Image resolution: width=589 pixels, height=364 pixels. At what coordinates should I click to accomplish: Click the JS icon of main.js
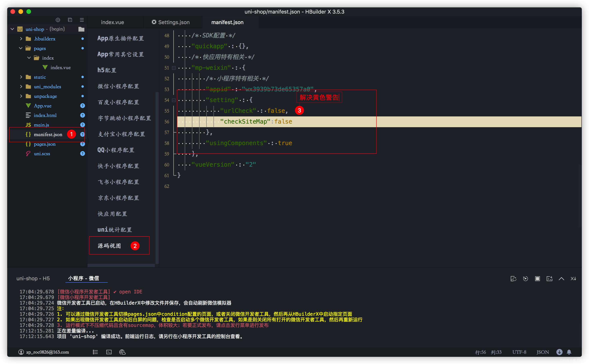tap(28, 125)
